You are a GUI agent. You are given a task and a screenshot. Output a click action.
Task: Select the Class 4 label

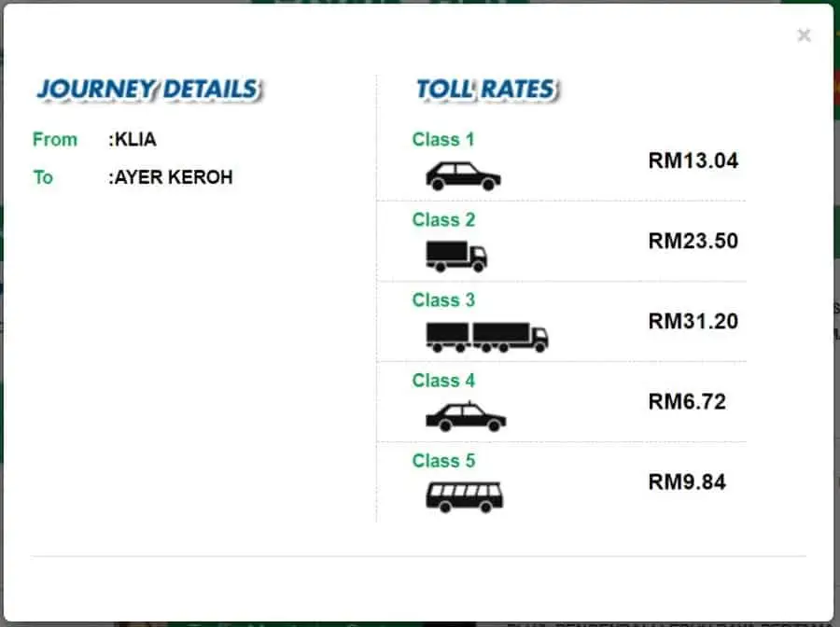click(443, 380)
